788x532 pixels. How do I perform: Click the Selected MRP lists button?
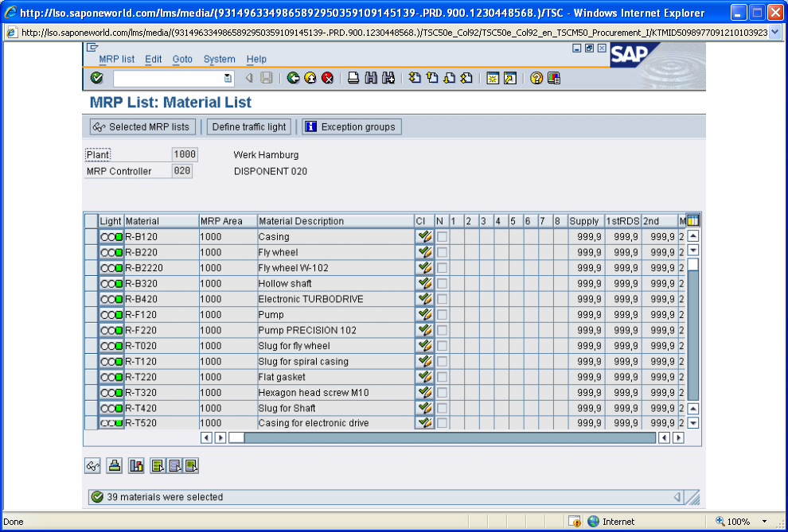pos(142,127)
